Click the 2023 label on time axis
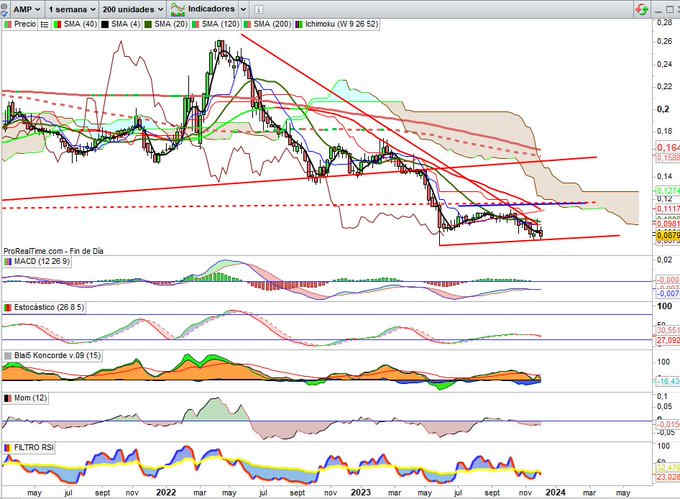 pyautogui.click(x=361, y=492)
